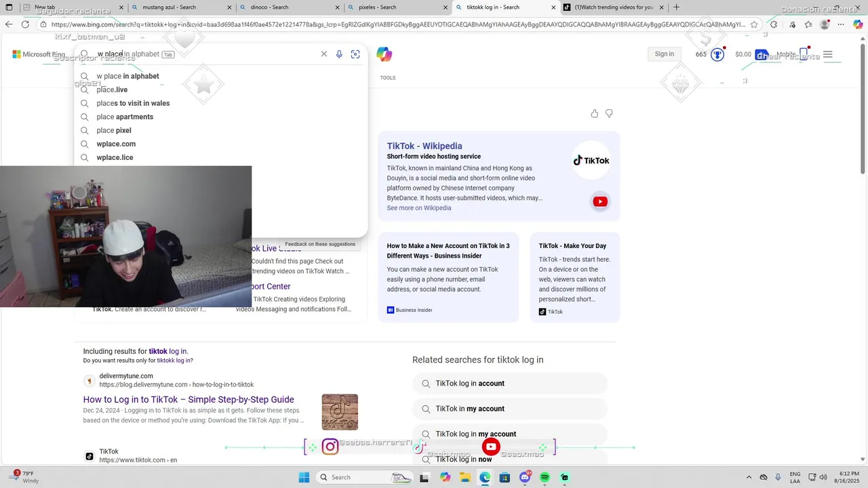Screen dimensions: 868x488
Task: Select suggestion 'wplace.com'
Action: [220, 144]
